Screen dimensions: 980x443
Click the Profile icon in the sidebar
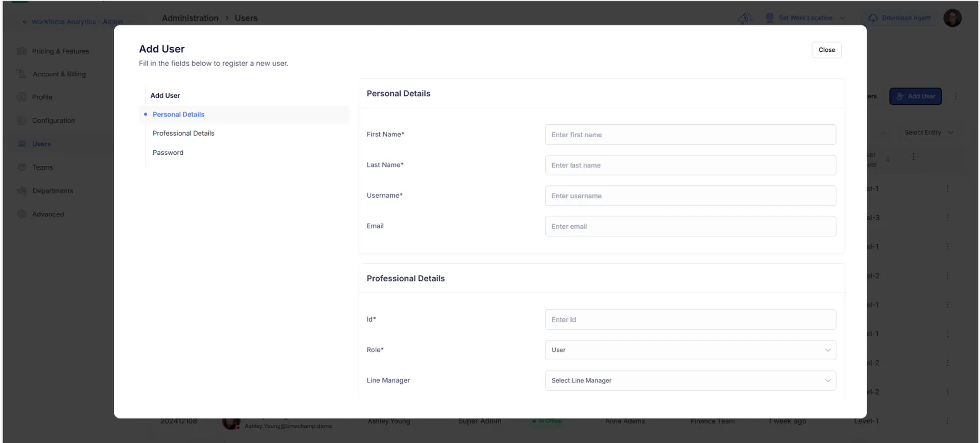[22, 96]
